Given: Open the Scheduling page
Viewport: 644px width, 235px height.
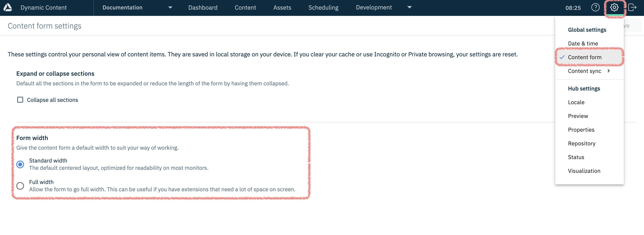Looking at the screenshot, I should (323, 8).
